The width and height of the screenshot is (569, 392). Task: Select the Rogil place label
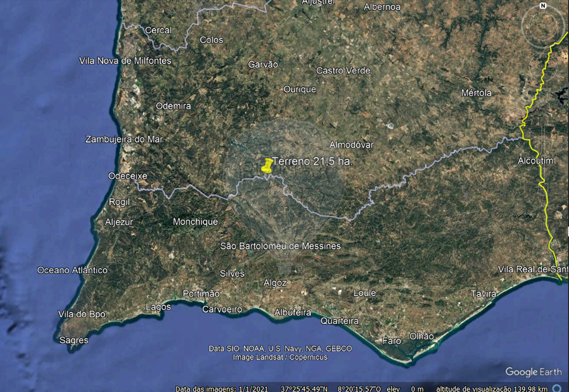click(120, 202)
